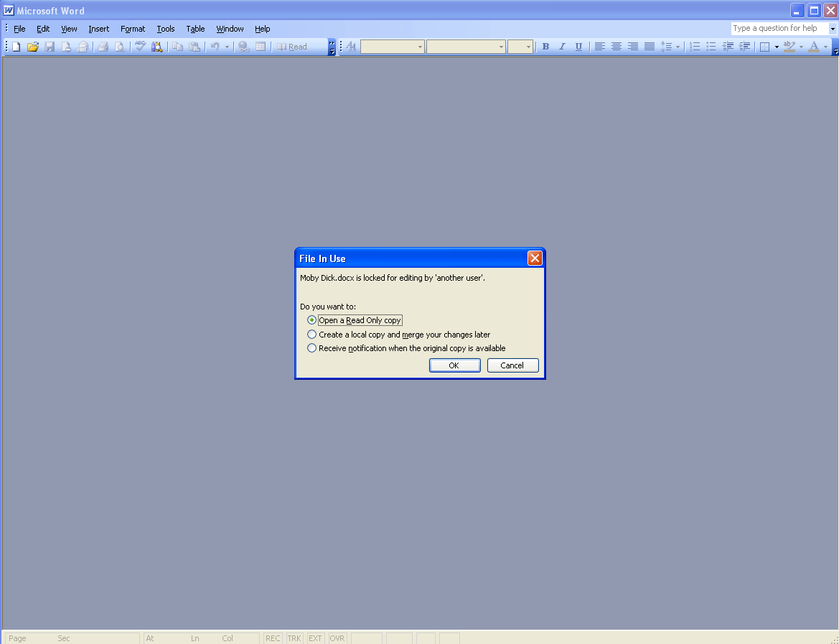Image resolution: width=839 pixels, height=644 pixels.
Task: Click the Permission document icon
Action: [x=66, y=47]
